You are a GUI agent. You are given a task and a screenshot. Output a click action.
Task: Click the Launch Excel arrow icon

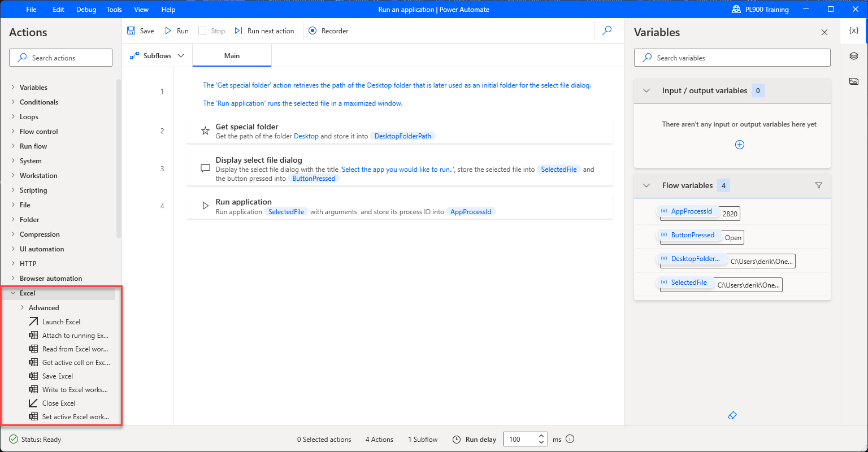[x=33, y=322]
